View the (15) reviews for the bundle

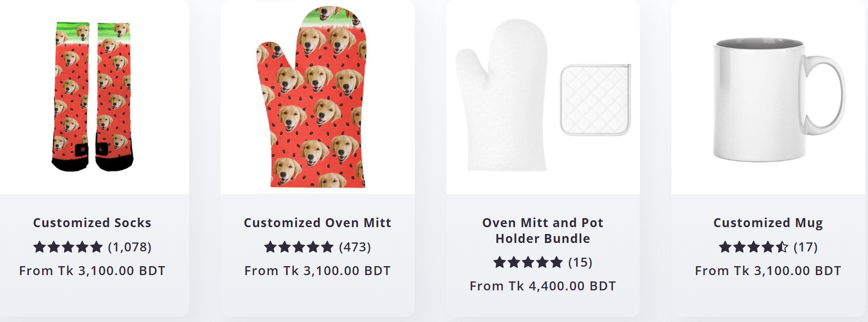pyautogui.click(x=580, y=262)
